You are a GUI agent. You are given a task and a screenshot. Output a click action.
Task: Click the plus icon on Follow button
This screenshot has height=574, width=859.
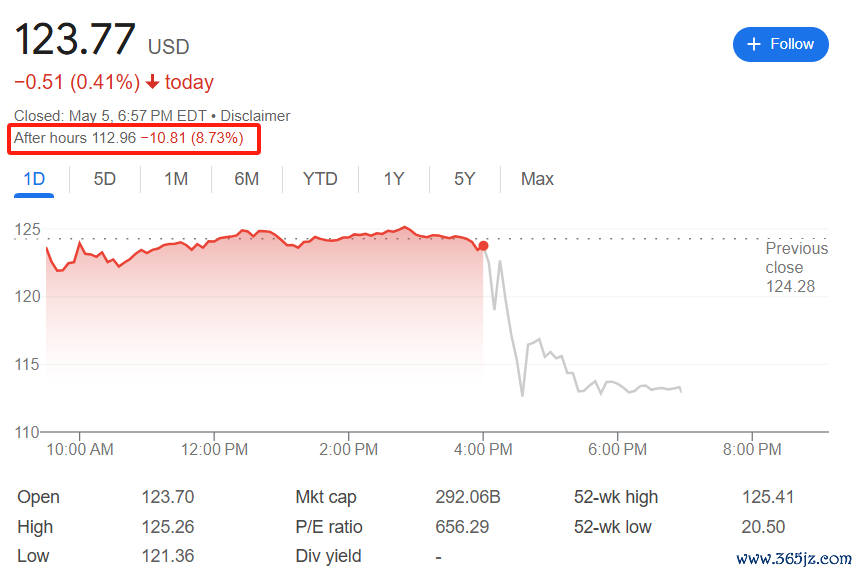tap(753, 44)
